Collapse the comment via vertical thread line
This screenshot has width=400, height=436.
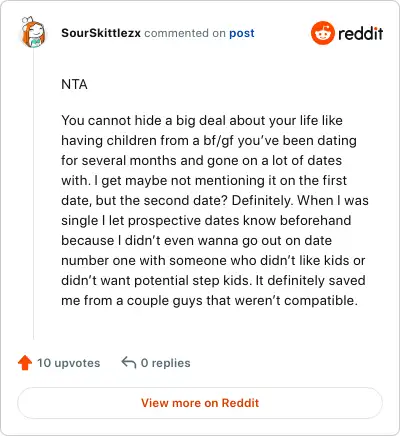(x=33, y=194)
